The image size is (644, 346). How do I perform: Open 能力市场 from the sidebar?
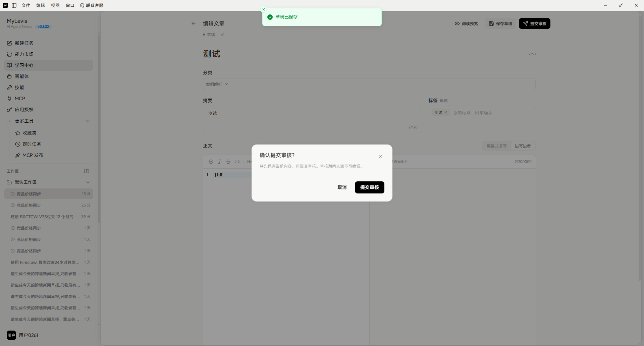point(49,54)
